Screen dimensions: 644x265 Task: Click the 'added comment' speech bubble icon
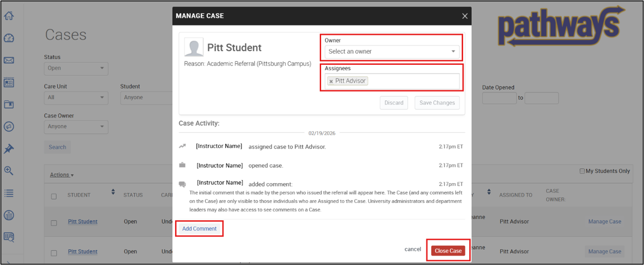tap(182, 184)
